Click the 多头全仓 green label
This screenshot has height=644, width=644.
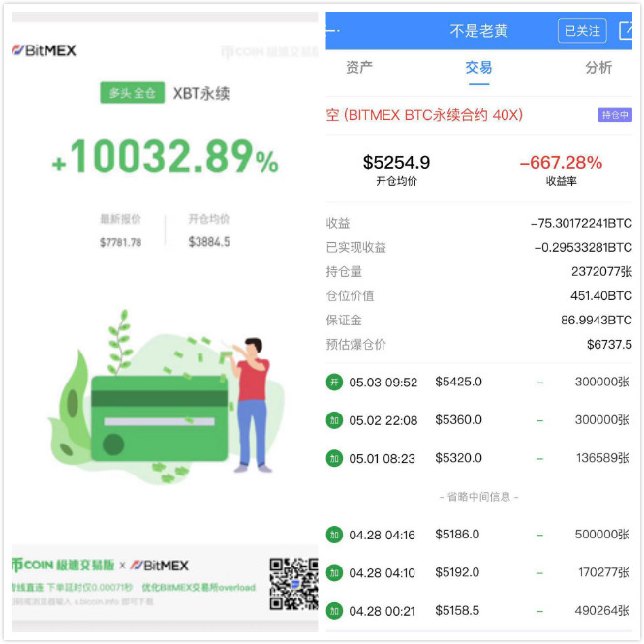133,93
